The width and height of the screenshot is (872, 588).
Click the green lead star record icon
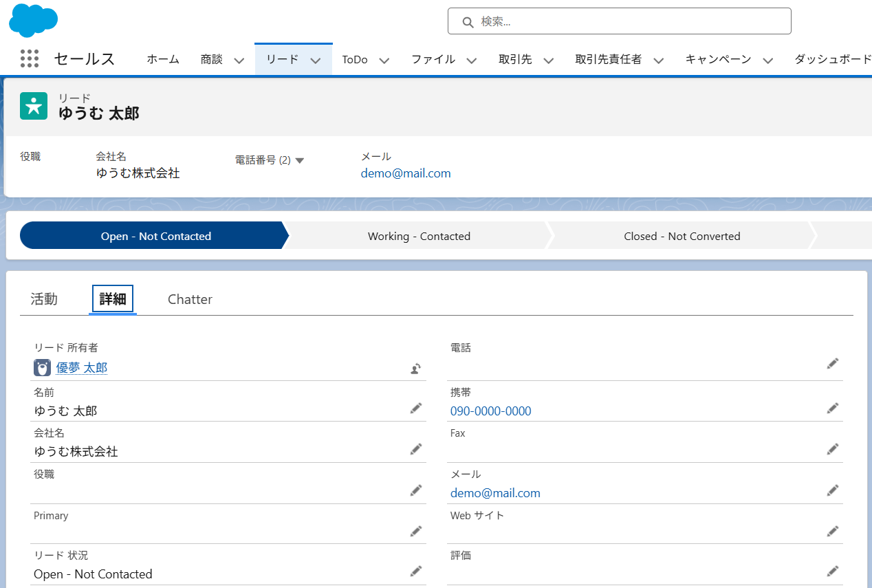coord(34,106)
